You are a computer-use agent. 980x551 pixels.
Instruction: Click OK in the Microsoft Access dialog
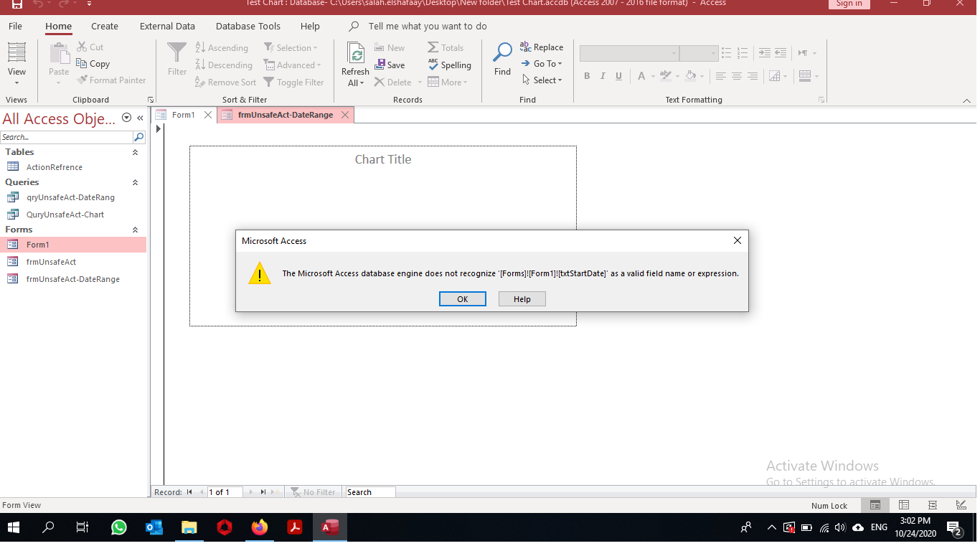tap(463, 299)
